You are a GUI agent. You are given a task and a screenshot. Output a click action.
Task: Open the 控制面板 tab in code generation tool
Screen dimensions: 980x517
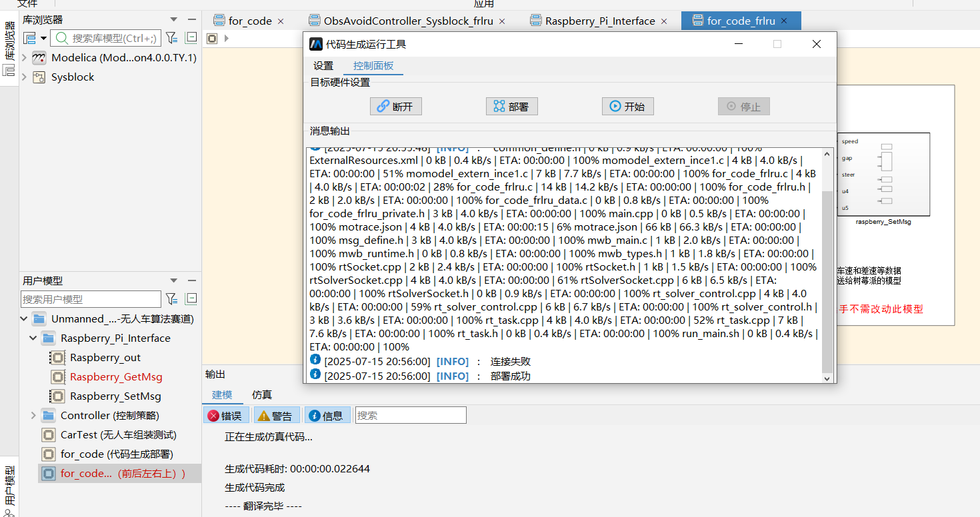coord(373,66)
